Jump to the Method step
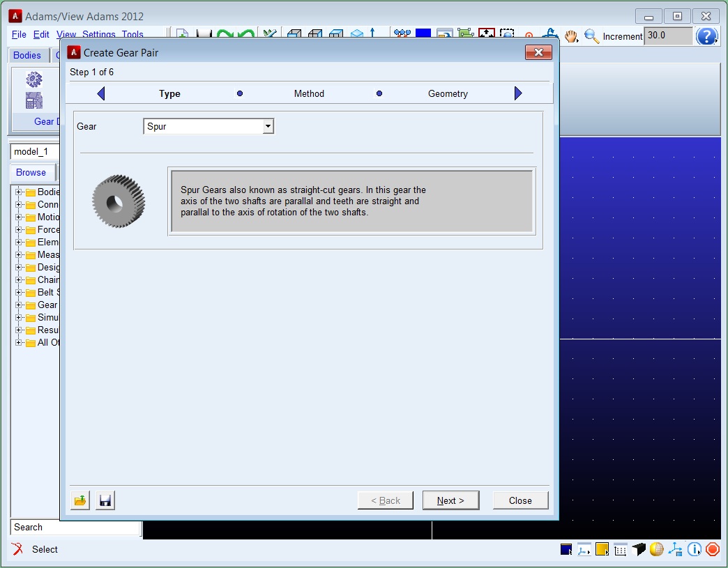 click(x=309, y=93)
